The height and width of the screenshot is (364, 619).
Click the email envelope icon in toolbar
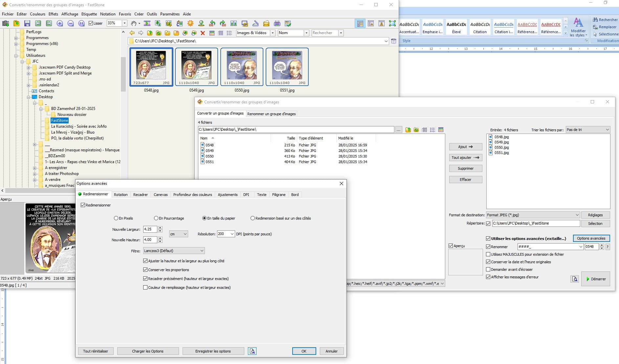pyautogui.click(x=266, y=23)
